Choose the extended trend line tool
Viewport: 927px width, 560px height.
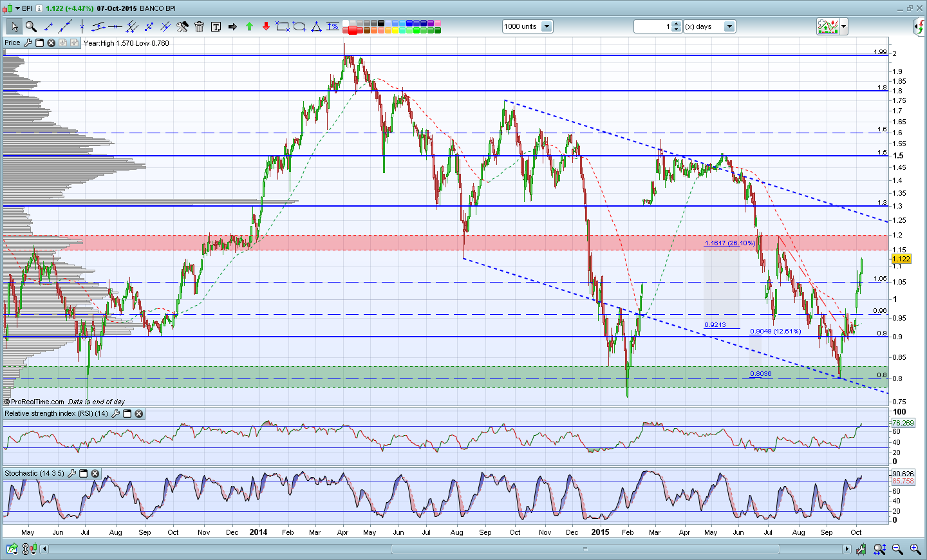[65, 26]
